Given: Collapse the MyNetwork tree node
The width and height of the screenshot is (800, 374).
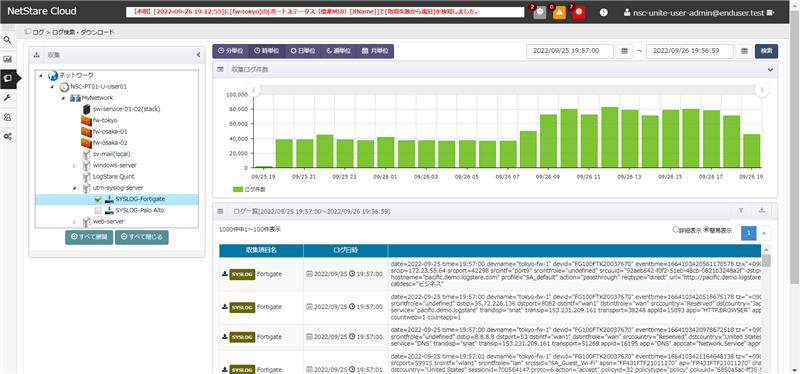Looking at the screenshot, I should coord(63,98).
